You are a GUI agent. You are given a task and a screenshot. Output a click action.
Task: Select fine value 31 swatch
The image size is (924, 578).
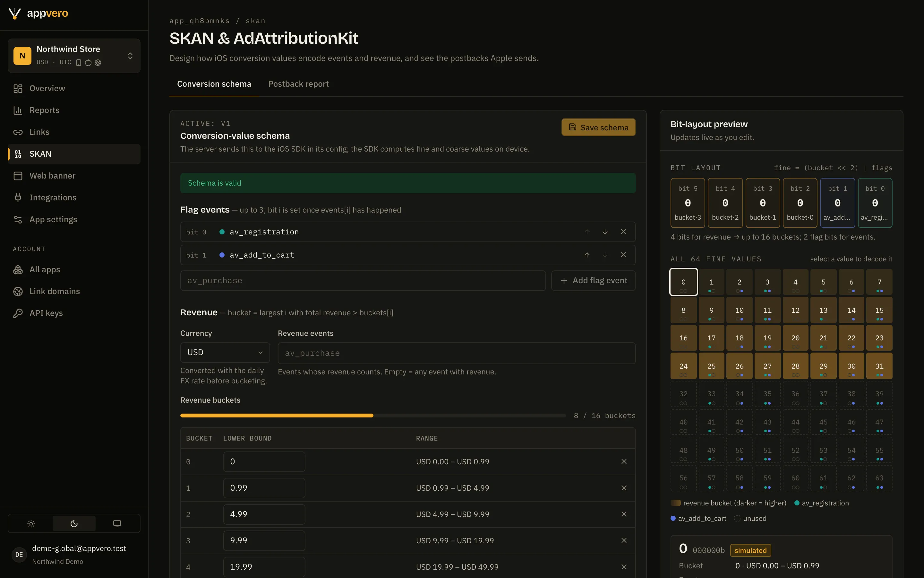point(879,366)
